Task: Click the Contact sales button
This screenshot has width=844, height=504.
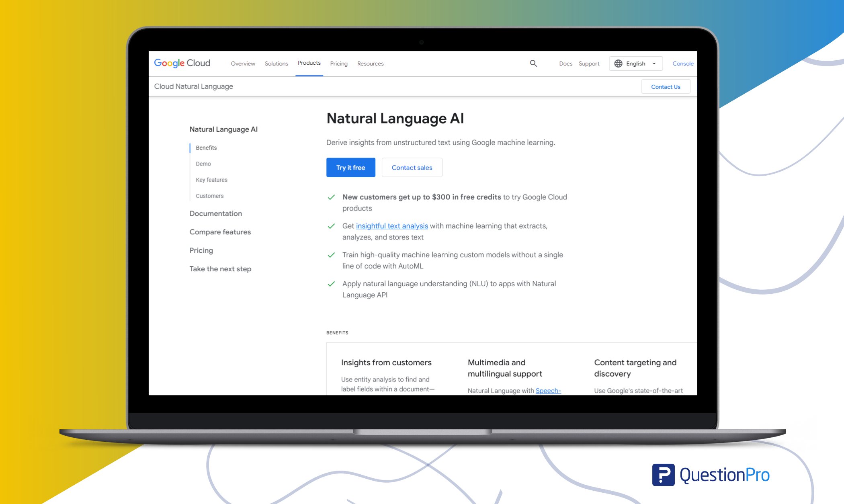Action: coord(412,167)
